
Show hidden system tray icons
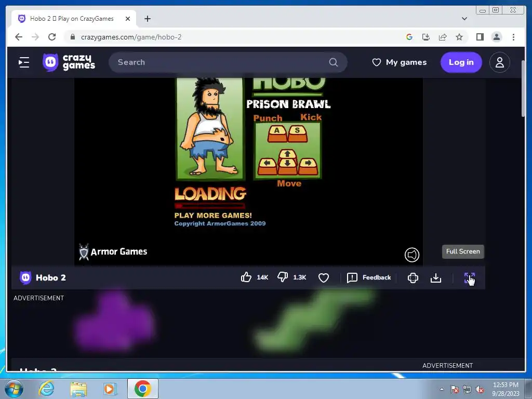(x=442, y=389)
